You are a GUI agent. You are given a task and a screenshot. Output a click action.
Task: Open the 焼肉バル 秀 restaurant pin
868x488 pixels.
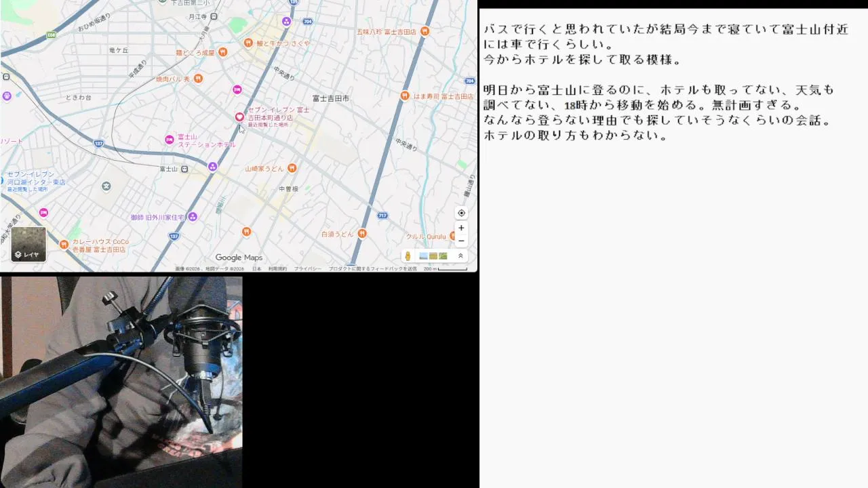198,79
